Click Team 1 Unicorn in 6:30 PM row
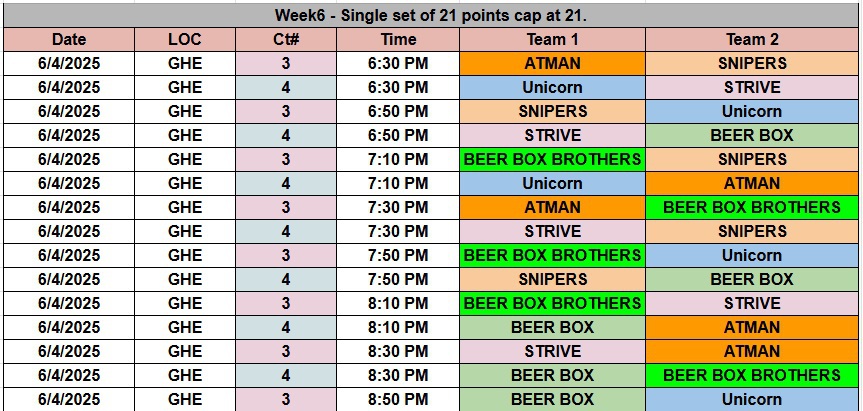Screen dimensions: 863x411 pyautogui.click(x=552, y=87)
